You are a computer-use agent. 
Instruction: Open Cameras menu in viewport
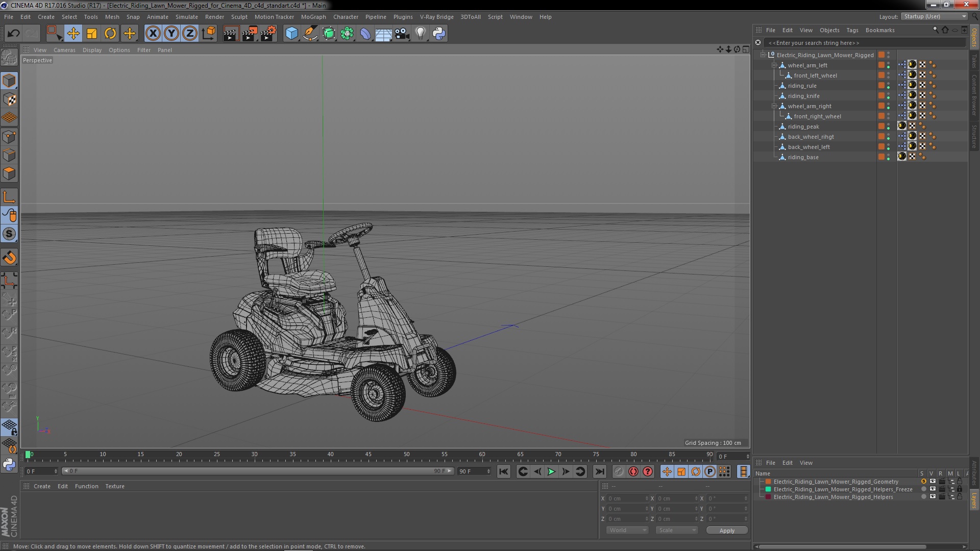pyautogui.click(x=64, y=50)
